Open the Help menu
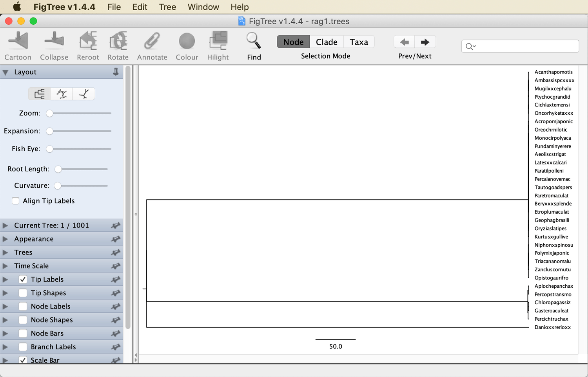 (x=240, y=7)
